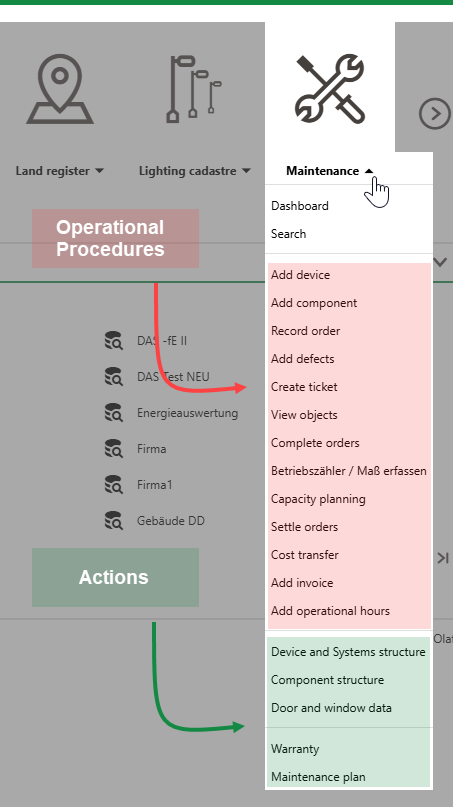
Task: Select Add device menu entry
Action: (301, 275)
